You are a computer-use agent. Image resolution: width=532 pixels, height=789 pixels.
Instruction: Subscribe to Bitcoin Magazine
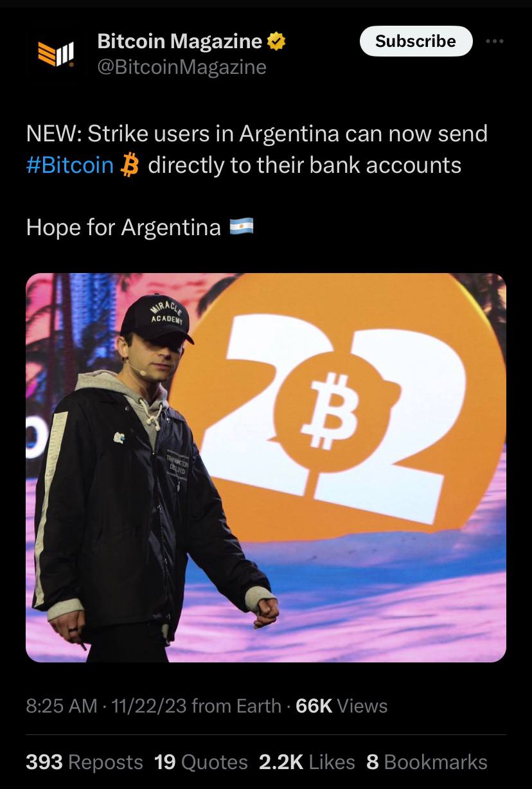click(x=416, y=41)
